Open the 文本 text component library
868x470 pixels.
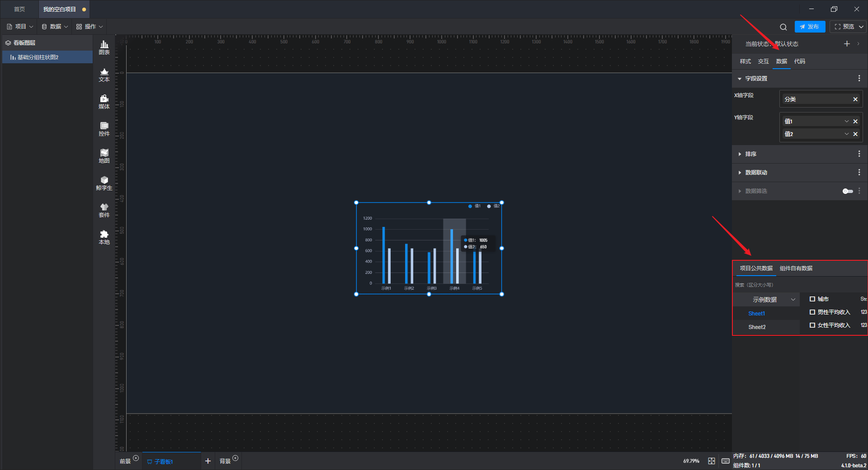pos(104,75)
